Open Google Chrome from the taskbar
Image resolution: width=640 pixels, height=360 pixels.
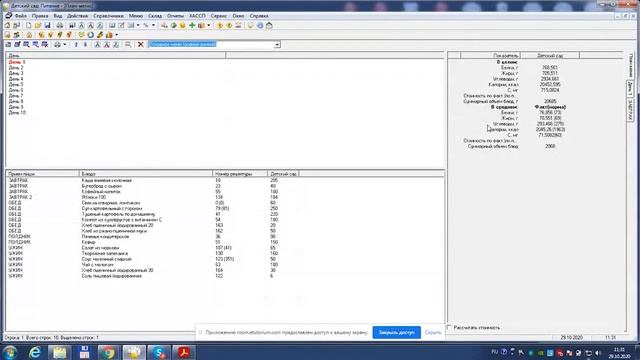click(108, 352)
